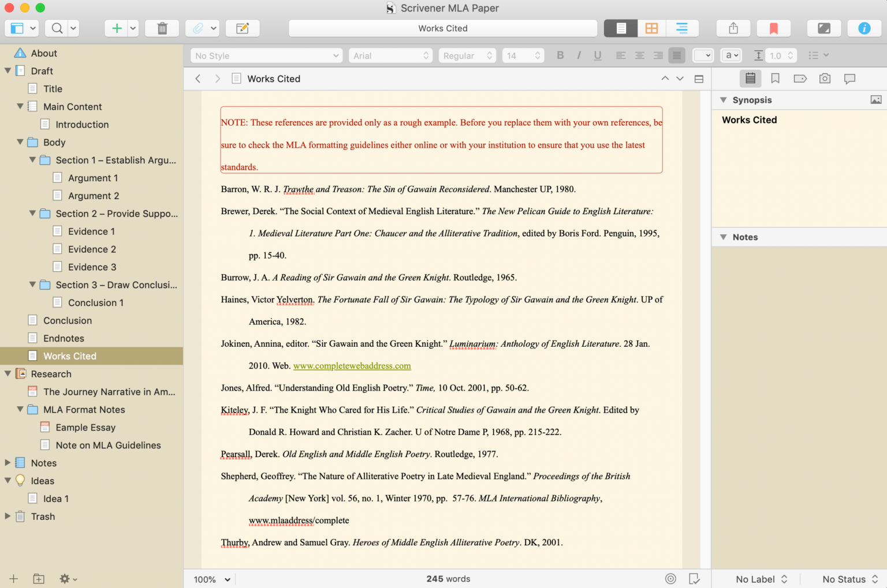Expand the Notes section in the binder
Image resolution: width=887 pixels, height=588 pixels.
click(8, 462)
